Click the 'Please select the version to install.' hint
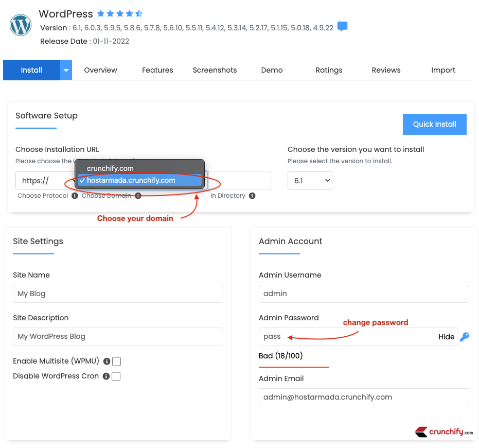Image resolution: width=479 pixels, height=448 pixels. pos(340,161)
